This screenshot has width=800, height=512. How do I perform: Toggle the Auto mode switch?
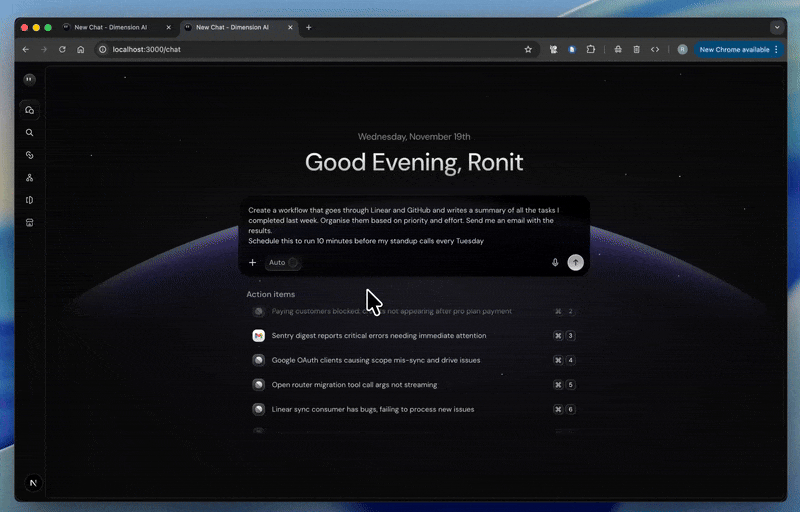(292, 262)
